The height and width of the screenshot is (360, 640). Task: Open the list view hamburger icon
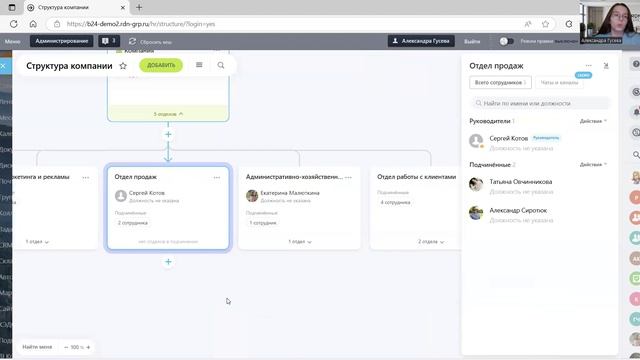point(199,65)
